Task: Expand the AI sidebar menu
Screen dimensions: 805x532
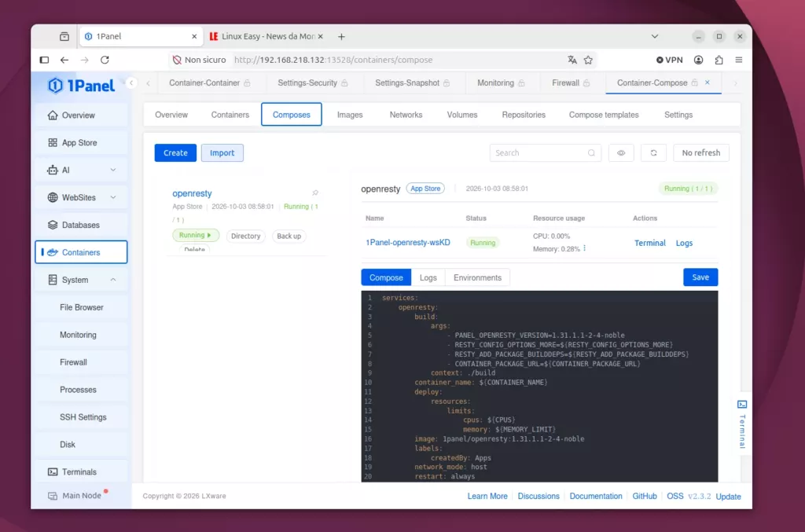Action: click(82, 170)
